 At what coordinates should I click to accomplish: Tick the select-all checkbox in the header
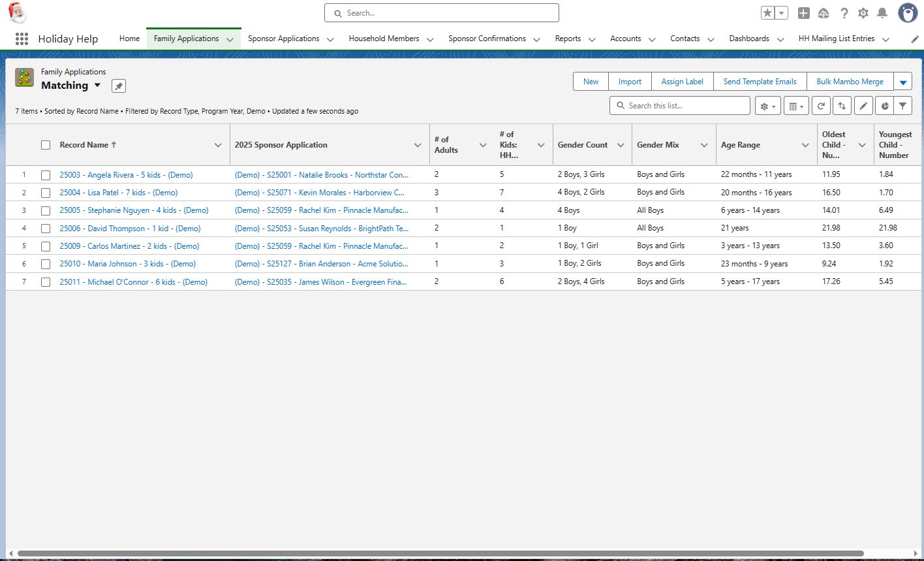[46, 145]
